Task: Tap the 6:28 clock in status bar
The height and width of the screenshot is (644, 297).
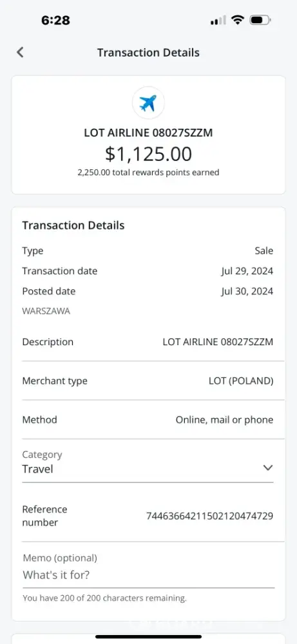Action: point(55,20)
